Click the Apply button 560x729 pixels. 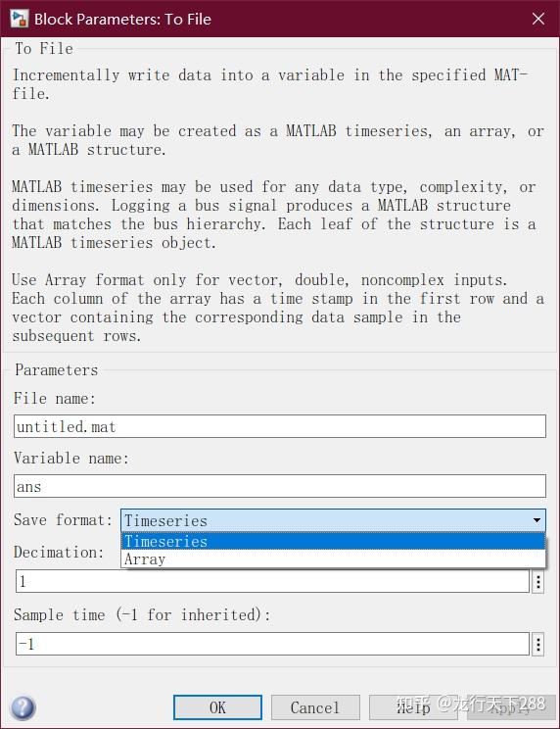511,707
